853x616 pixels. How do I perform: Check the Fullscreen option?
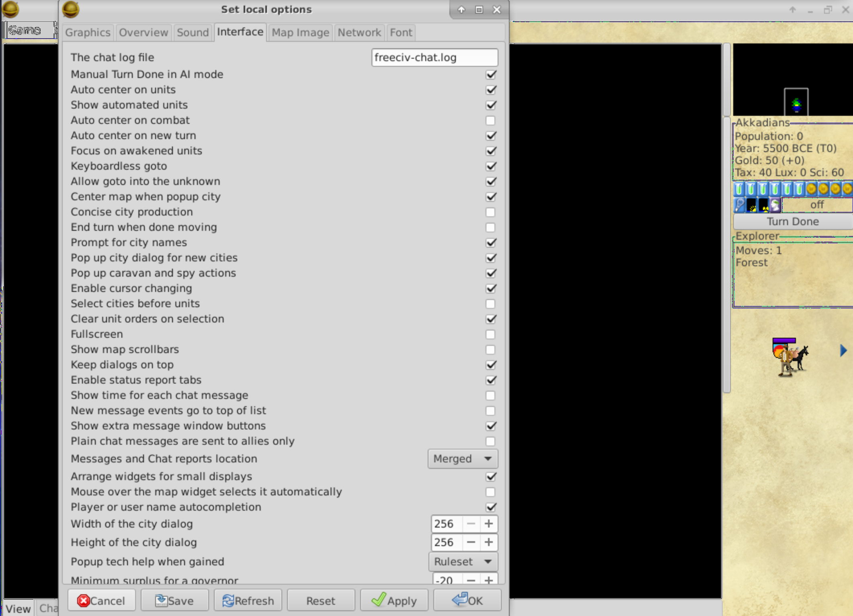pos(490,335)
